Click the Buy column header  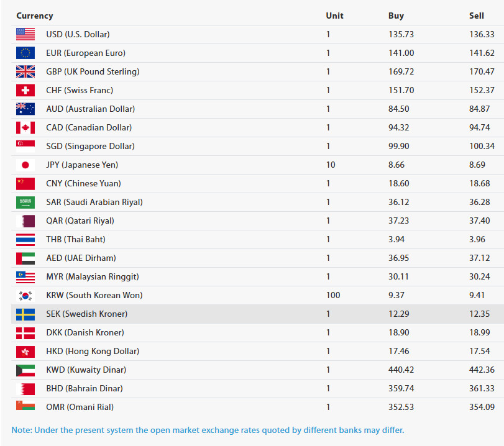(396, 16)
